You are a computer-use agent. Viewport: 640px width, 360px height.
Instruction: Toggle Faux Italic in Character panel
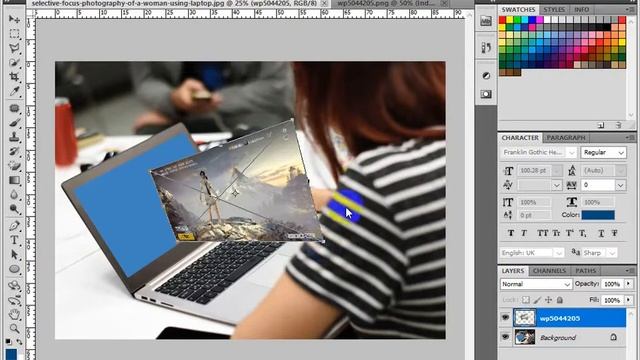tap(524, 233)
